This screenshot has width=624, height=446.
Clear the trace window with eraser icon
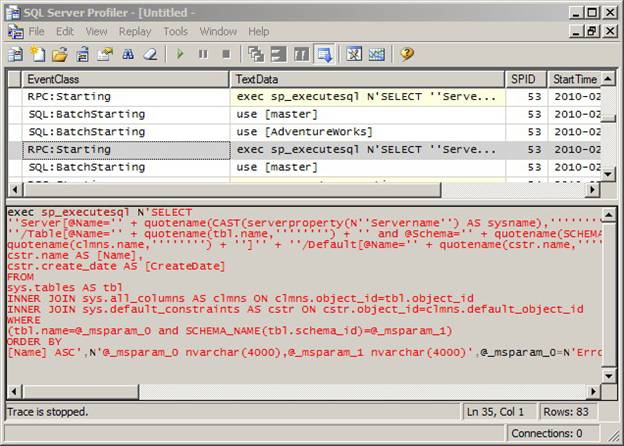tap(150, 54)
